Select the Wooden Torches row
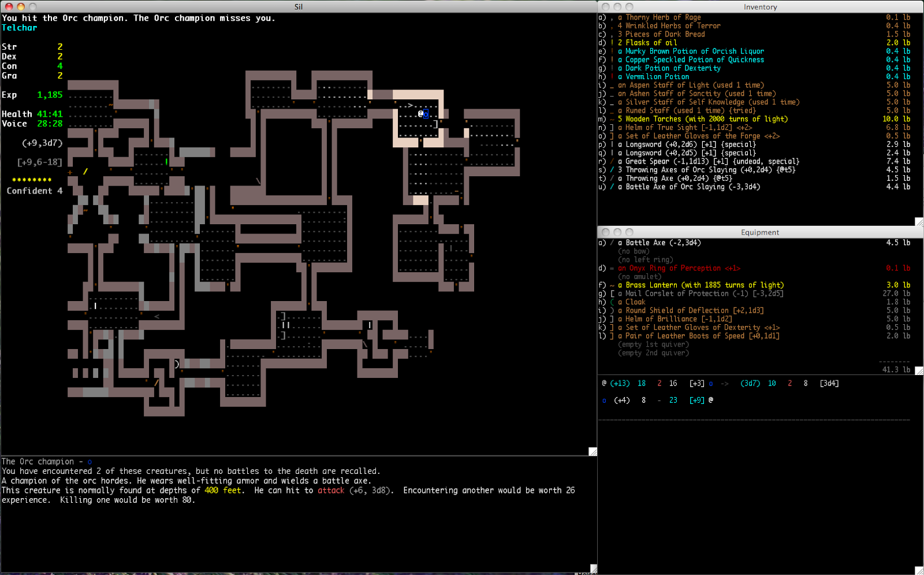Screen dimensions: 924x575 click(x=754, y=119)
